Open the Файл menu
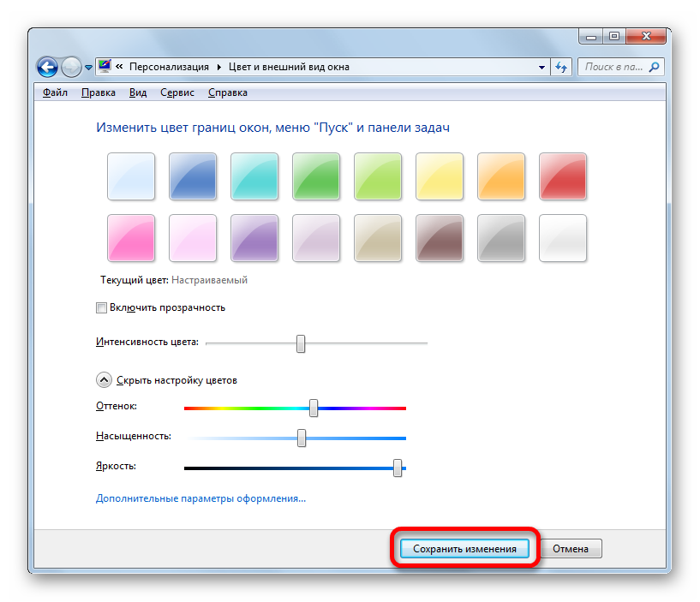Viewport: 700px width, 602px height. 55,92
